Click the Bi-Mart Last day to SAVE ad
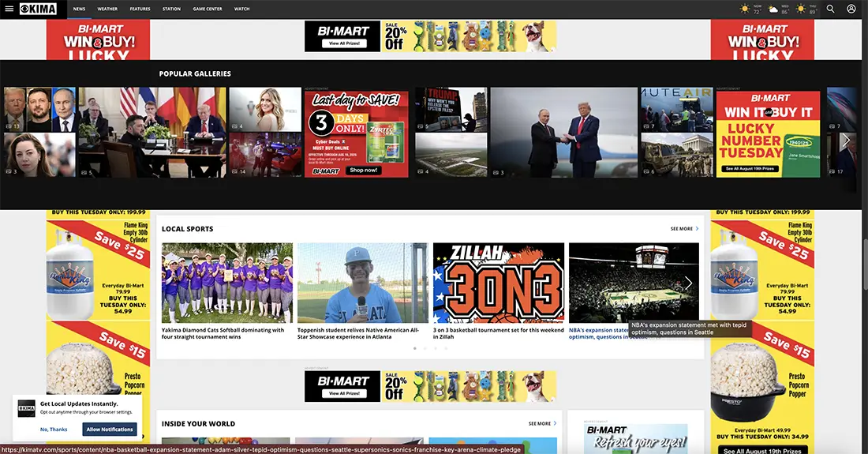The width and height of the screenshot is (868, 454). pyautogui.click(x=357, y=134)
